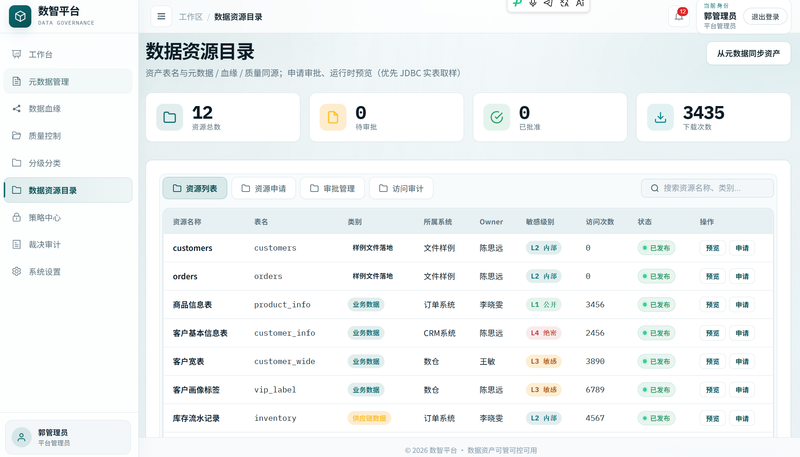This screenshot has width=800, height=457.
Task: Click the 策略中心 lock icon
Action: 17,217
